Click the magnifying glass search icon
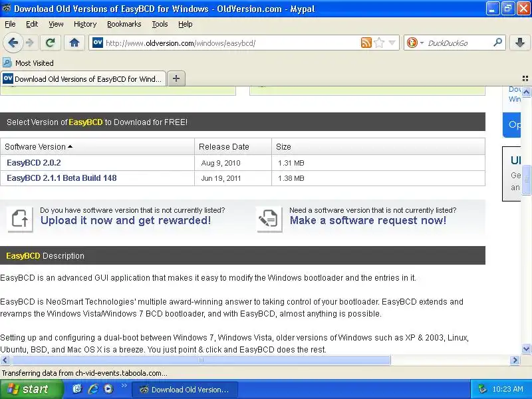The image size is (532, 399). point(497,43)
